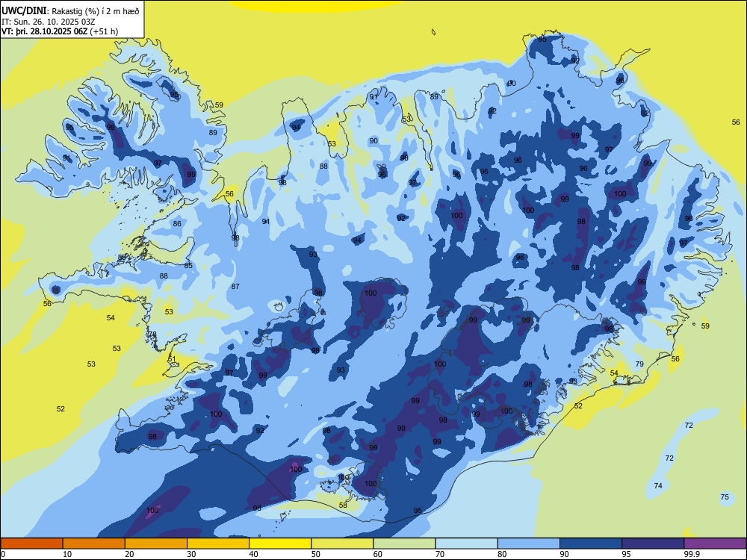This screenshot has width=747, height=560.
Task: Click the 40–50 bright yellow legend swatch
Action: pyautogui.click(x=280, y=544)
